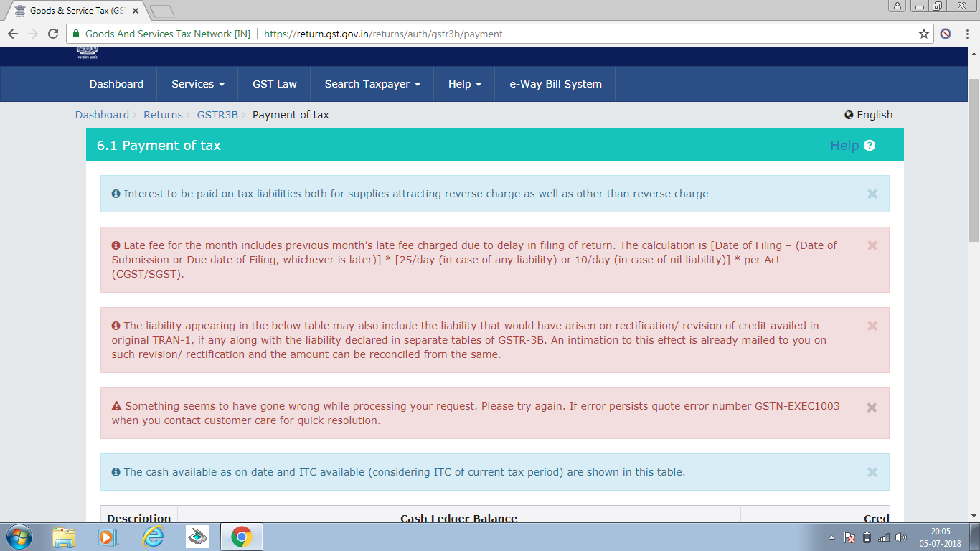Click Chrome icon in taskbar
Screen dimensions: 980x551
241,537
